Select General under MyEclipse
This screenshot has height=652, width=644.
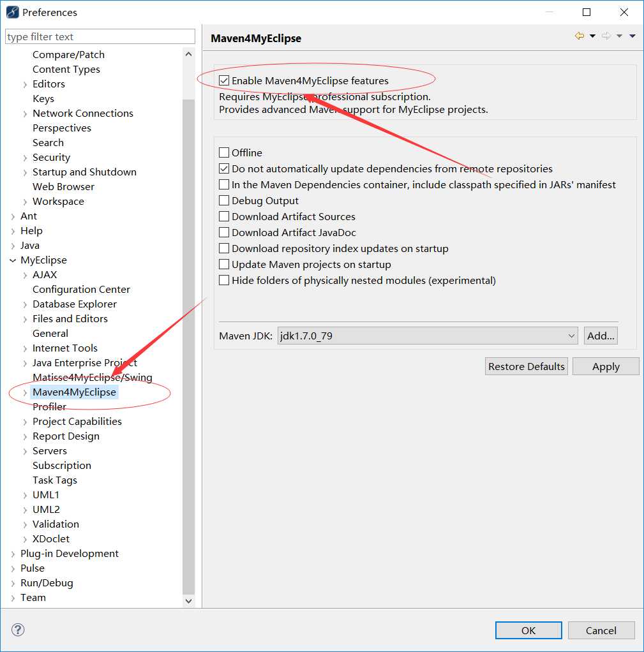pyautogui.click(x=50, y=333)
